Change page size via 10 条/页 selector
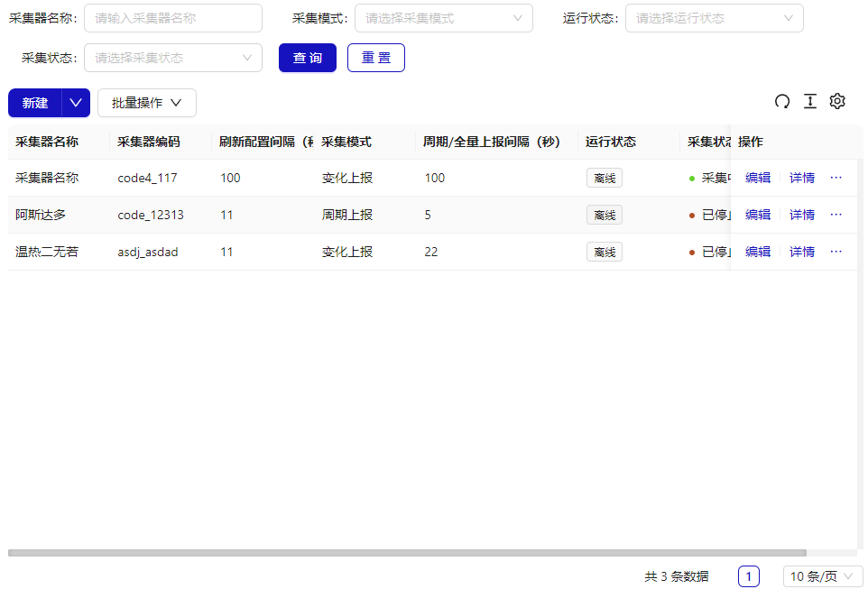Screen dimensions: 868x589 pos(822,576)
